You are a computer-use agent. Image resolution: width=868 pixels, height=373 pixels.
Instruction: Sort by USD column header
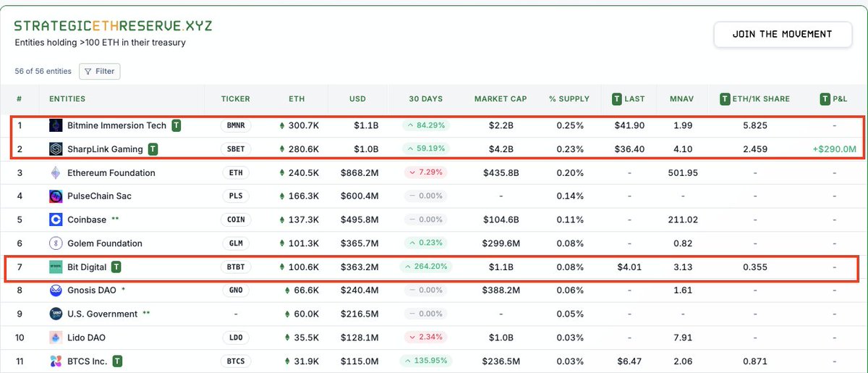coord(357,99)
